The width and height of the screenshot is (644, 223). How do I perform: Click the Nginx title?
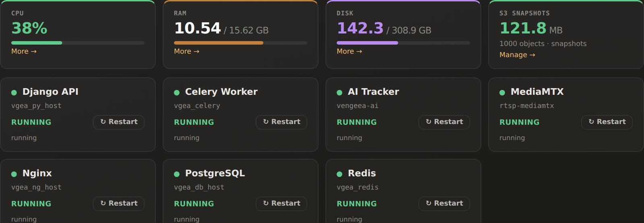pyautogui.click(x=37, y=173)
